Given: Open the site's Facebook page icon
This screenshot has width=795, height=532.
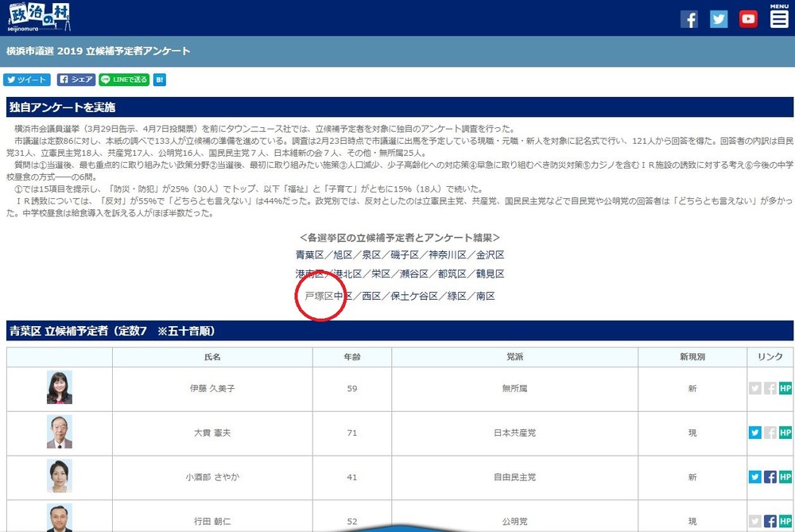Looking at the screenshot, I should tap(688, 18).
